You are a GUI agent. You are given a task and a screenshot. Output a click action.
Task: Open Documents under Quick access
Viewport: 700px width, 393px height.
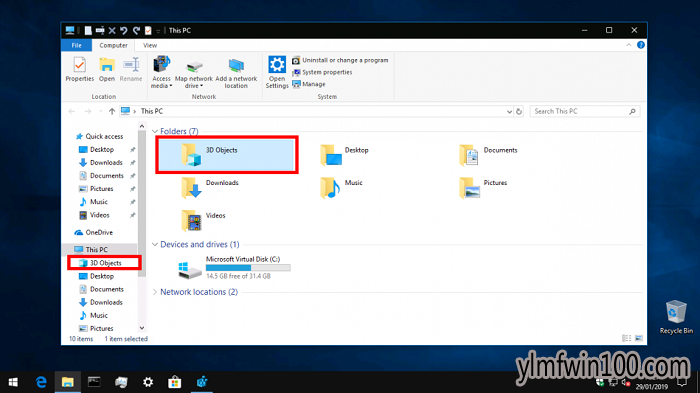tap(106, 176)
